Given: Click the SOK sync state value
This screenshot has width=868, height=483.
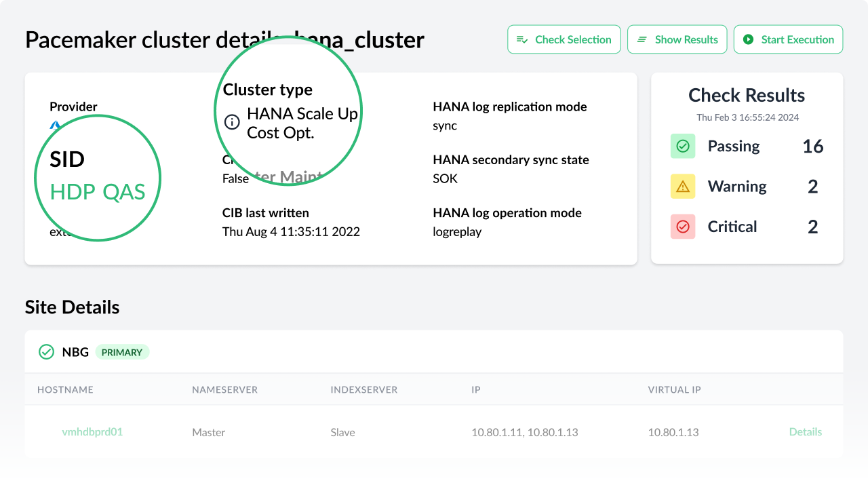Looking at the screenshot, I should click(x=446, y=178).
